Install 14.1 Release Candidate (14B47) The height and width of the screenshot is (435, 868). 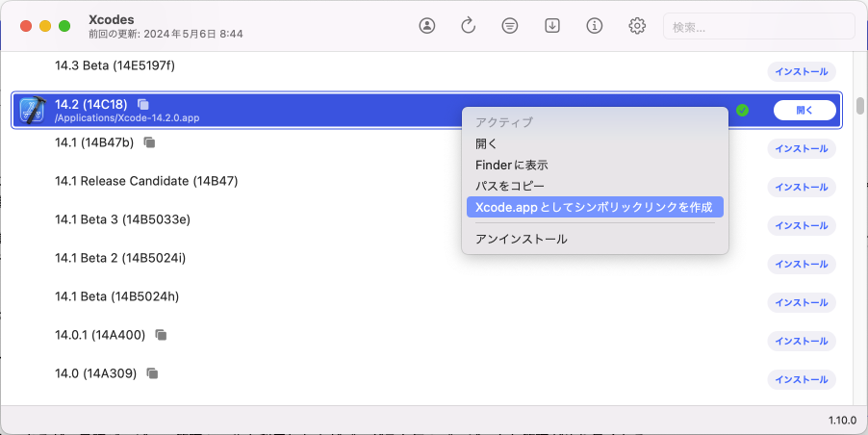point(801,187)
